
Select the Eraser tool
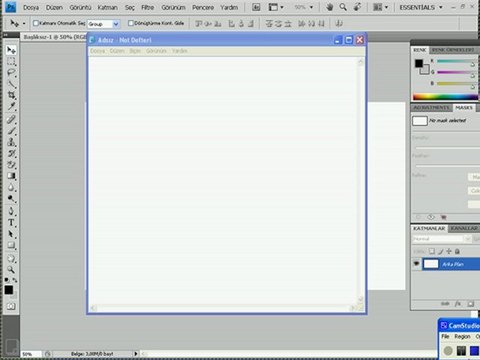[11, 165]
